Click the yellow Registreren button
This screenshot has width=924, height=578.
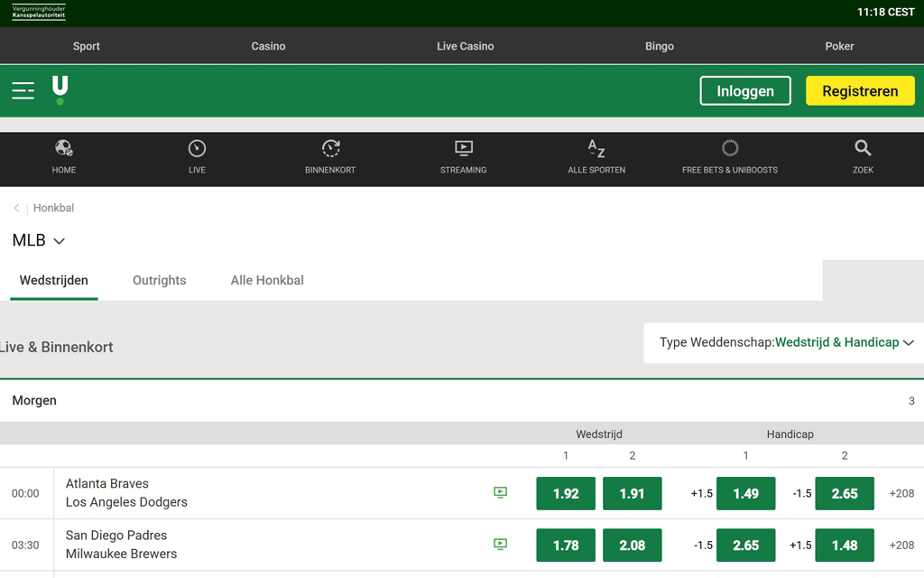pos(860,91)
